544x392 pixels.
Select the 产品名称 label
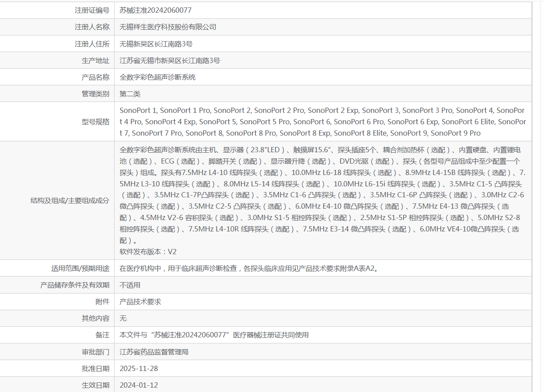point(95,77)
